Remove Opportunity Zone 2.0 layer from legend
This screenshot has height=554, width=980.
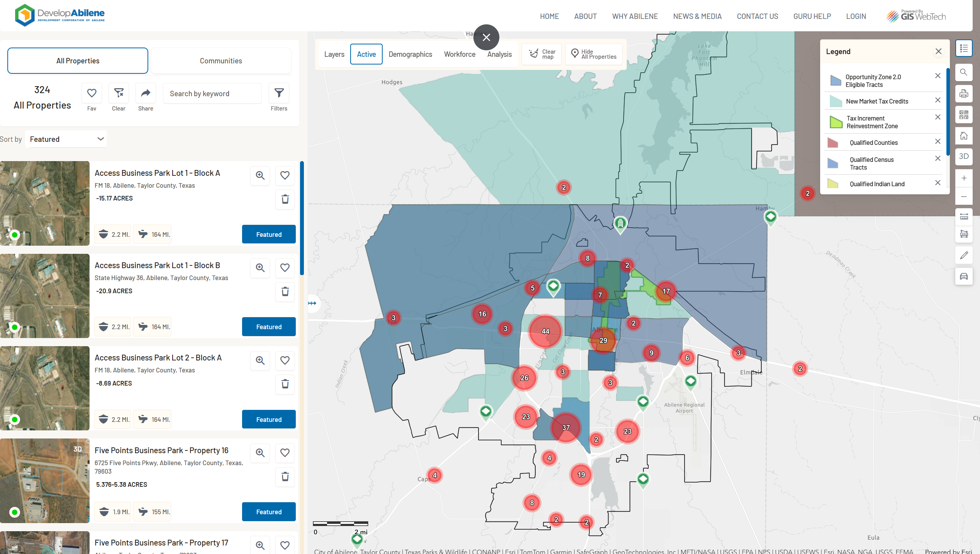pyautogui.click(x=938, y=76)
